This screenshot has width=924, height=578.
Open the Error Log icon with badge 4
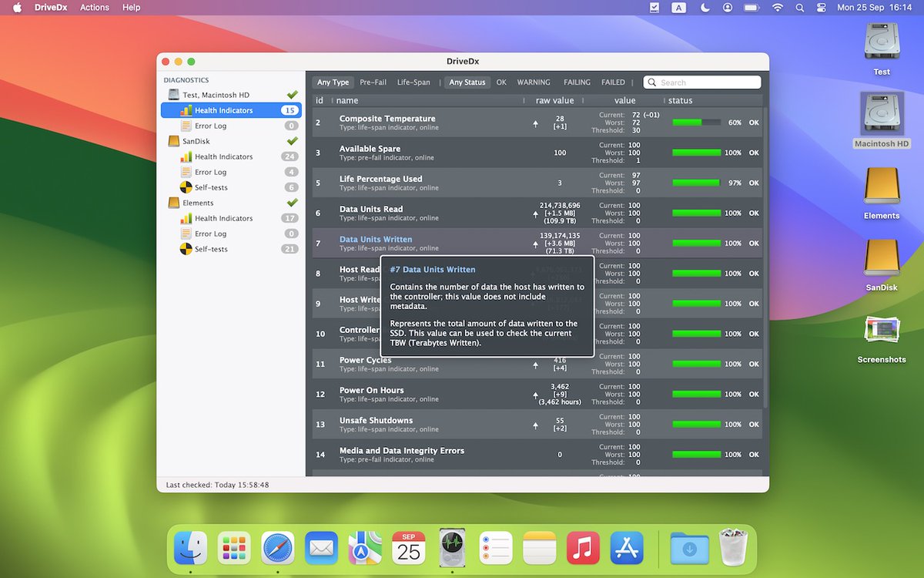point(186,172)
